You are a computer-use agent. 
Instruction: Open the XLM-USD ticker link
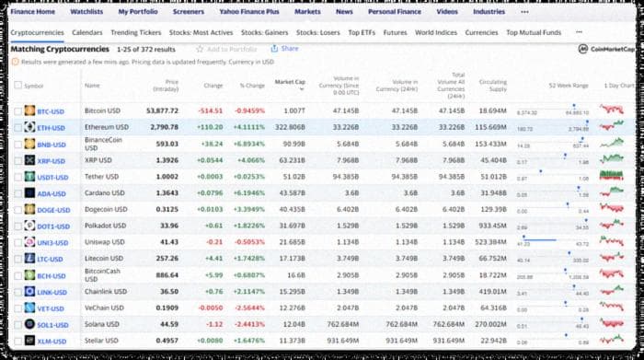[x=52, y=342]
